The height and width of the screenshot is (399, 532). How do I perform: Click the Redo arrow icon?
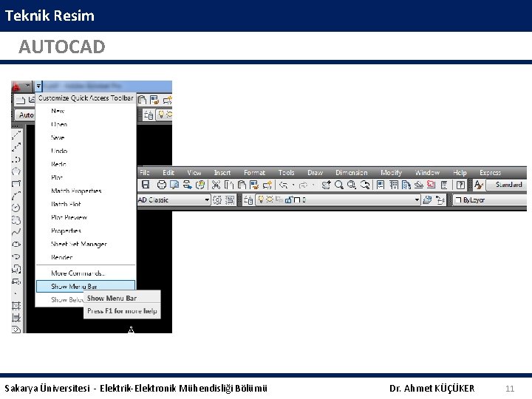pyautogui.click(x=303, y=185)
